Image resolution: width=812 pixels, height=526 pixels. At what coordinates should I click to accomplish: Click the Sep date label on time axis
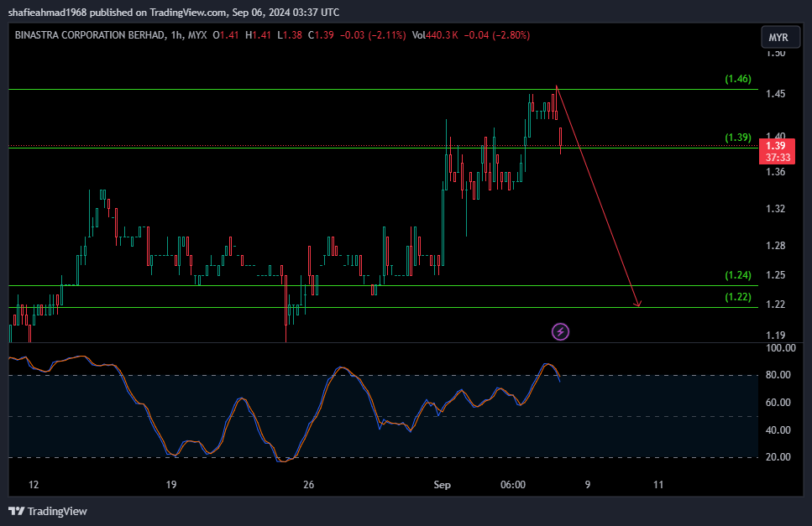[x=442, y=485]
